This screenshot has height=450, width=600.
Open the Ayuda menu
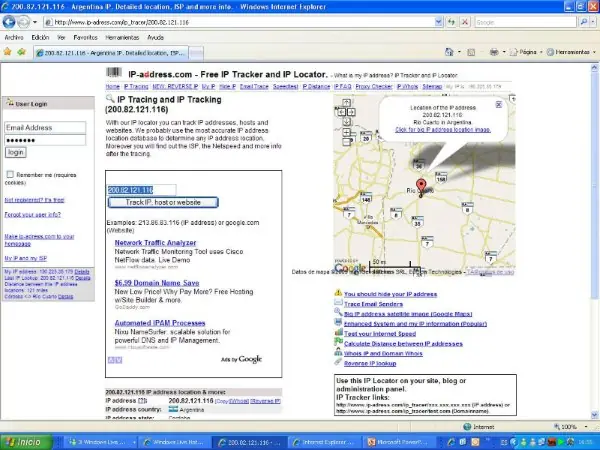(155, 38)
